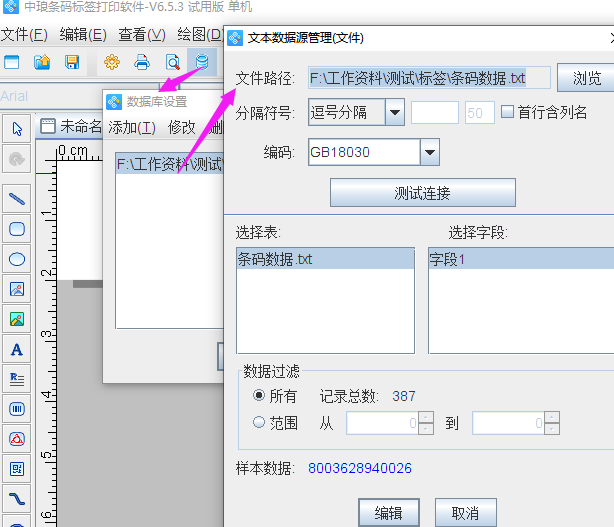Click 修改 in database settings window
Viewport: 614px width, 527px height.
tap(181, 128)
